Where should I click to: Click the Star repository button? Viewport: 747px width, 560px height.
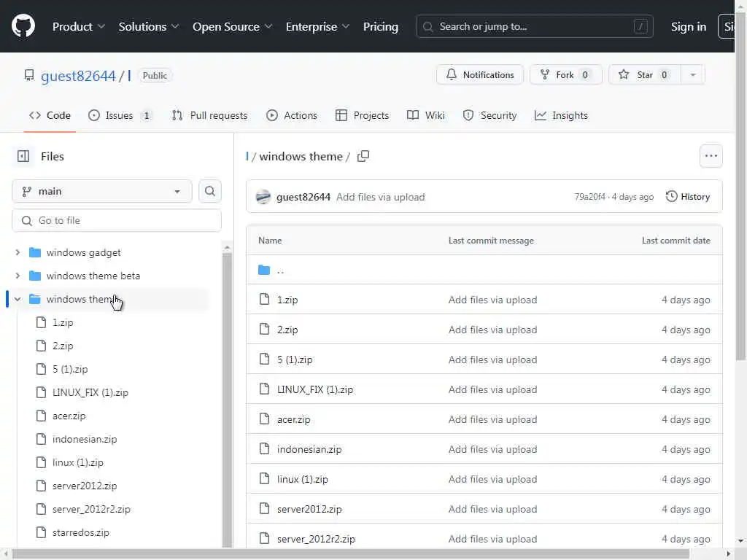(x=644, y=75)
